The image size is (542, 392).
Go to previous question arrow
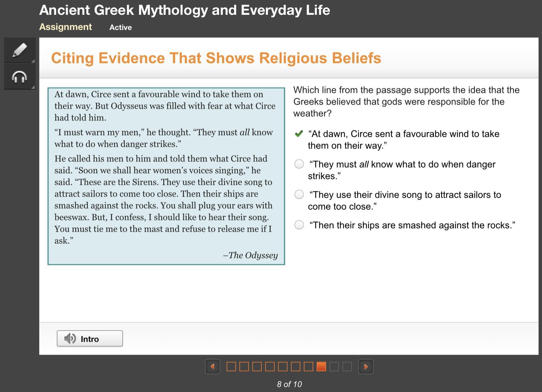pyautogui.click(x=212, y=367)
